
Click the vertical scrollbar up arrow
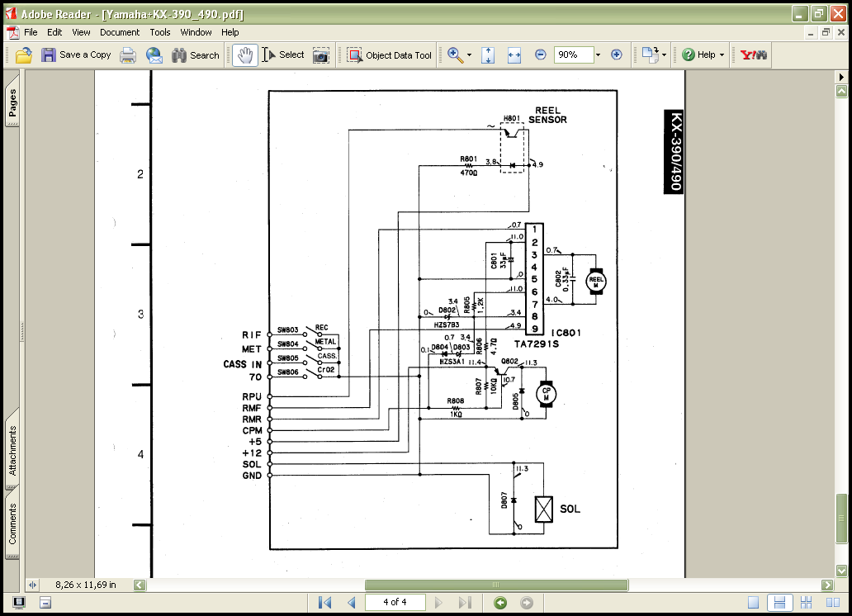841,92
